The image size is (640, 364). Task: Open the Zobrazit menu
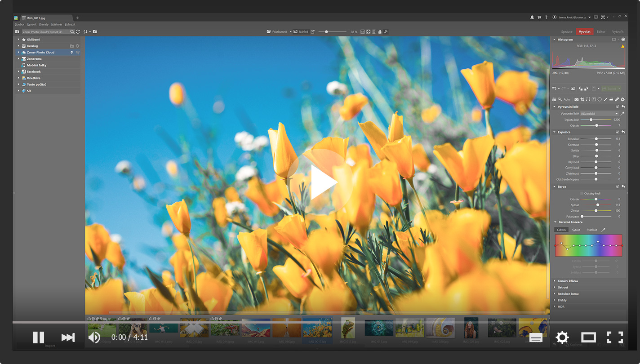click(x=70, y=24)
